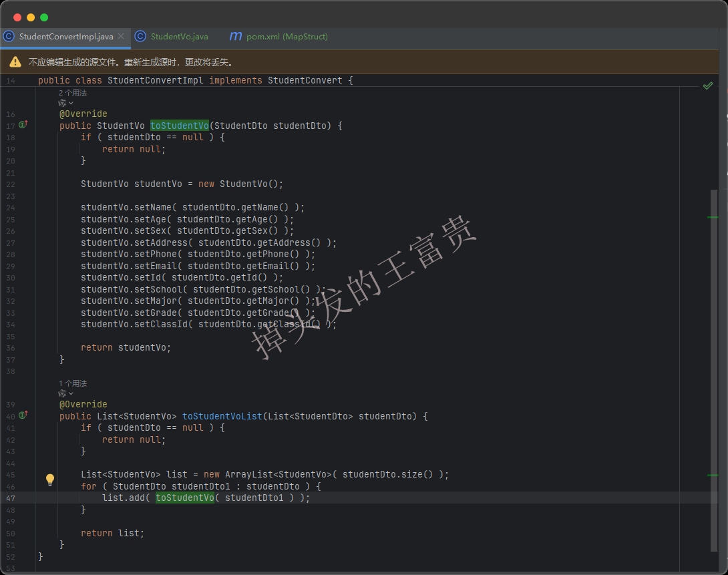Viewport: 728px width, 575px height.
Task: Click 'new ArrayList<StudentVo>' on line 45
Action: point(267,474)
